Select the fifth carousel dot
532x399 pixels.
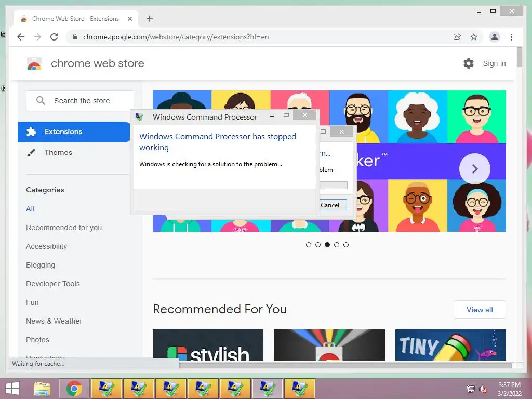[345, 245]
